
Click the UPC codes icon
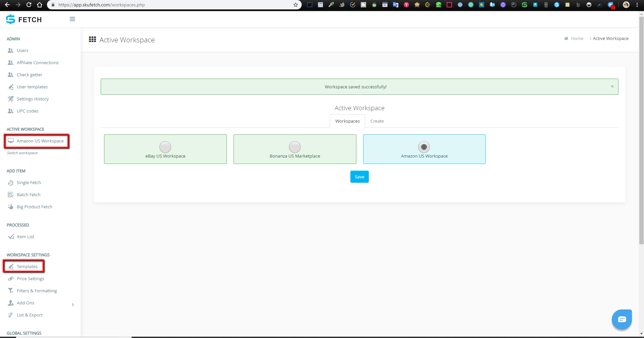click(x=11, y=111)
